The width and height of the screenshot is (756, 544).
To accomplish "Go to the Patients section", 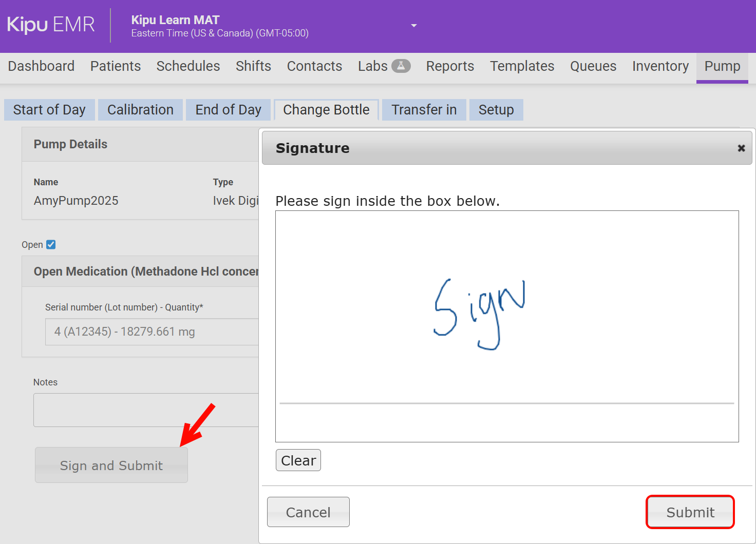I will (116, 66).
